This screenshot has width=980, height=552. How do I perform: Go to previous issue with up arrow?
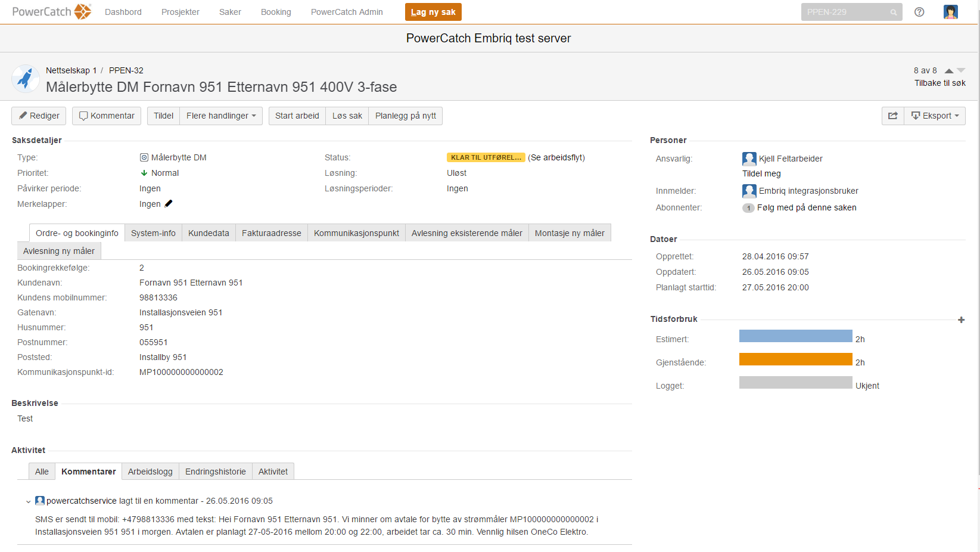(x=949, y=71)
